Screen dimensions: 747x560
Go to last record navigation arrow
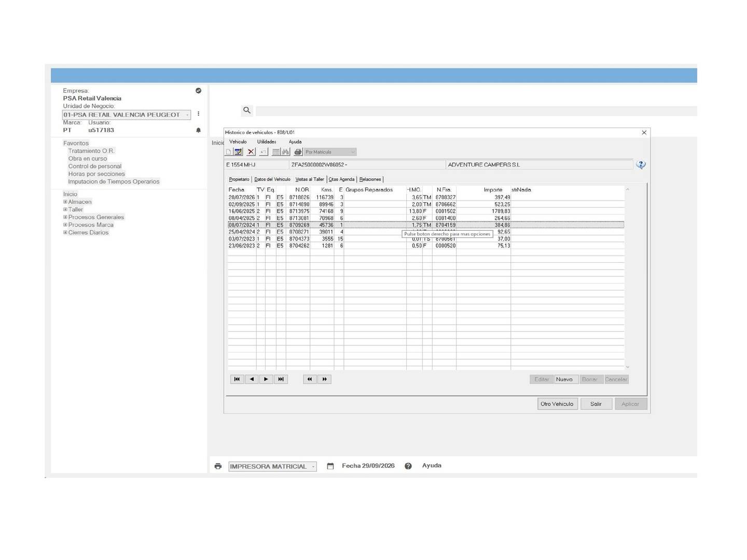click(x=281, y=379)
